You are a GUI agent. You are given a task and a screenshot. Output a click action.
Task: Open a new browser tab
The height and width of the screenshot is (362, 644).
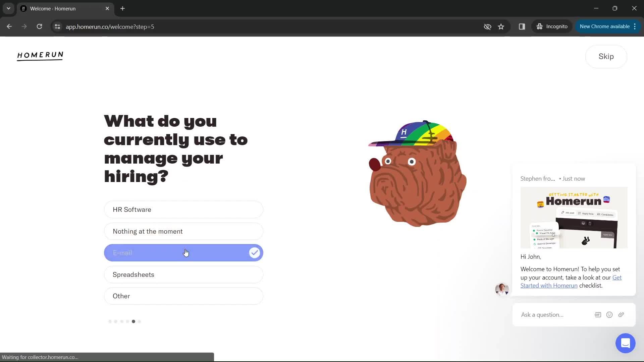click(x=123, y=8)
